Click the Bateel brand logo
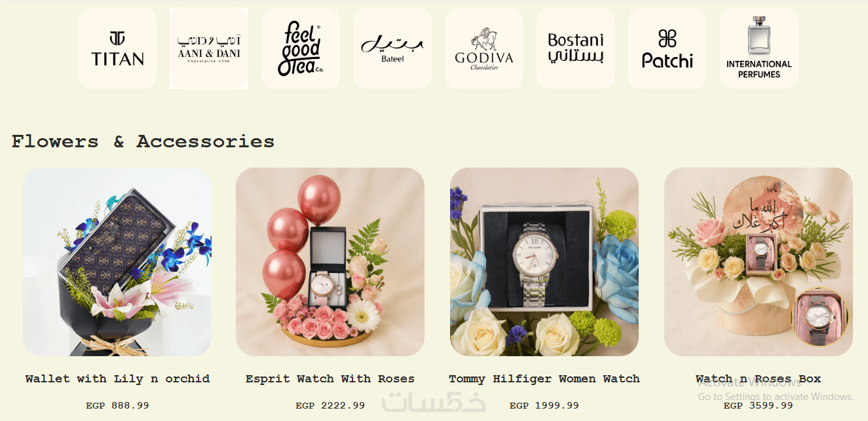868x421 pixels. (x=392, y=48)
